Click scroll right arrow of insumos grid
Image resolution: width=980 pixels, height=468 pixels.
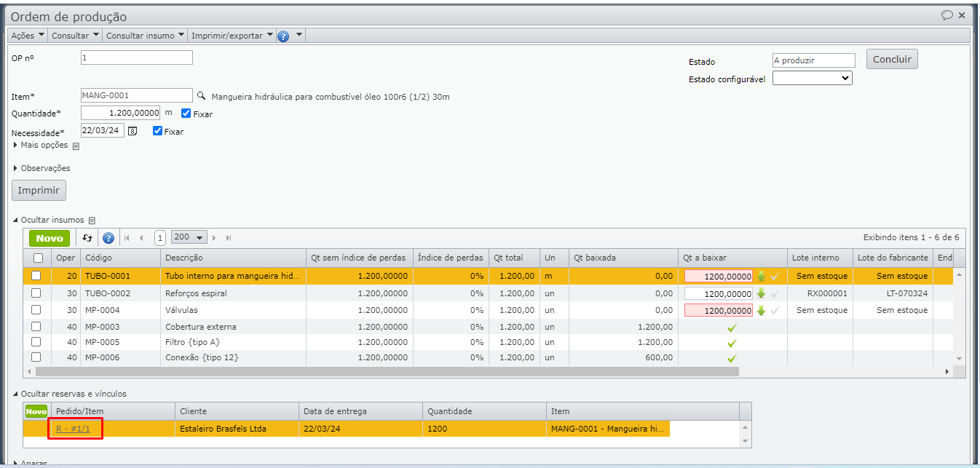(947, 371)
